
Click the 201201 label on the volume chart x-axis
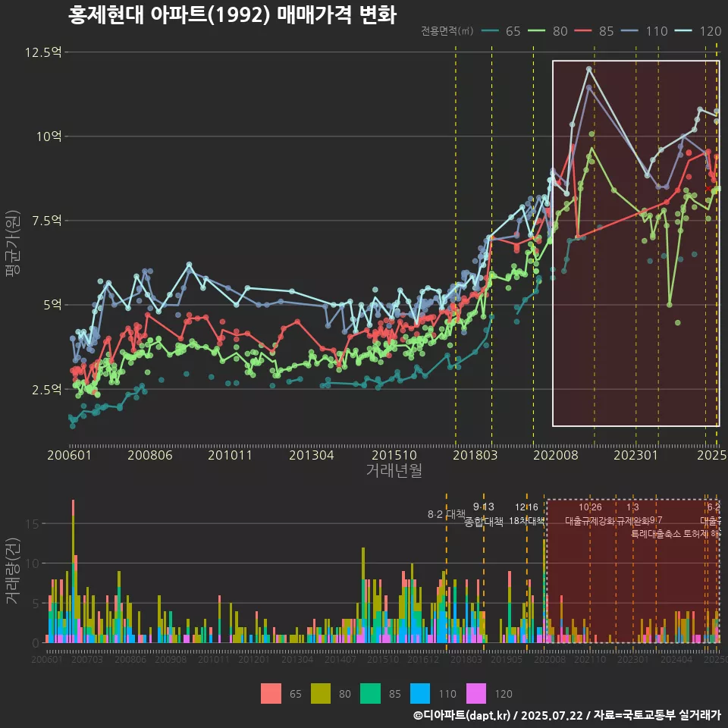254,659
